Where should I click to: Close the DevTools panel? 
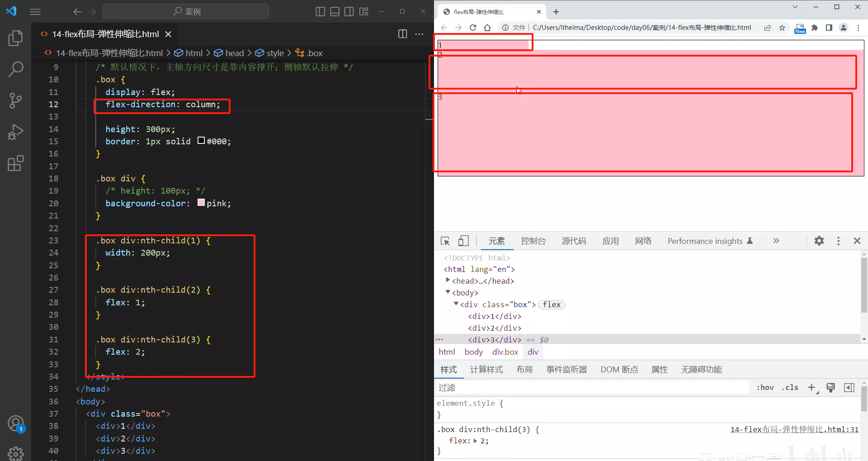click(x=857, y=241)
